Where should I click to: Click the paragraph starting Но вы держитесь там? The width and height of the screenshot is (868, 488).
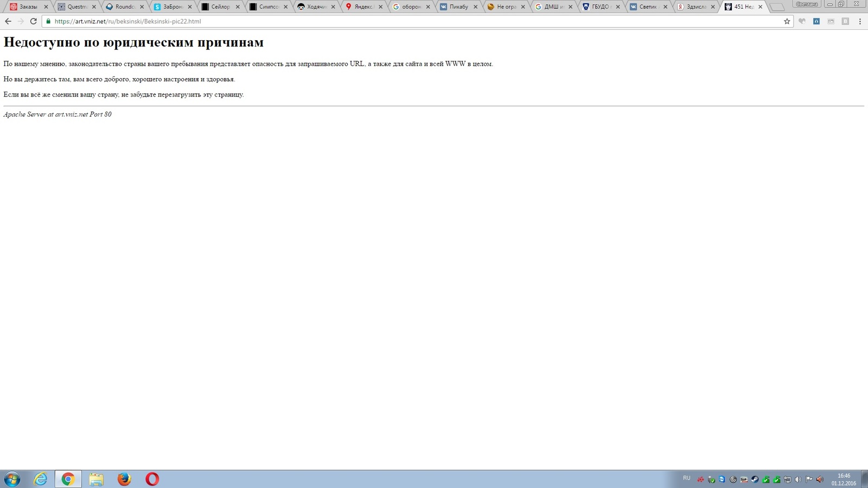[x=119, y=79]
